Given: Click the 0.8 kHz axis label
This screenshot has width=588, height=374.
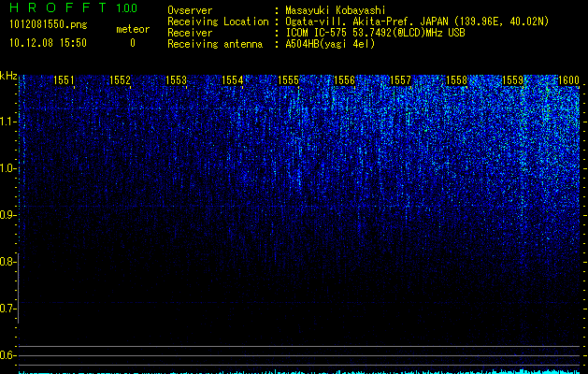Looking at the screenshot, I should pos(7,262).
